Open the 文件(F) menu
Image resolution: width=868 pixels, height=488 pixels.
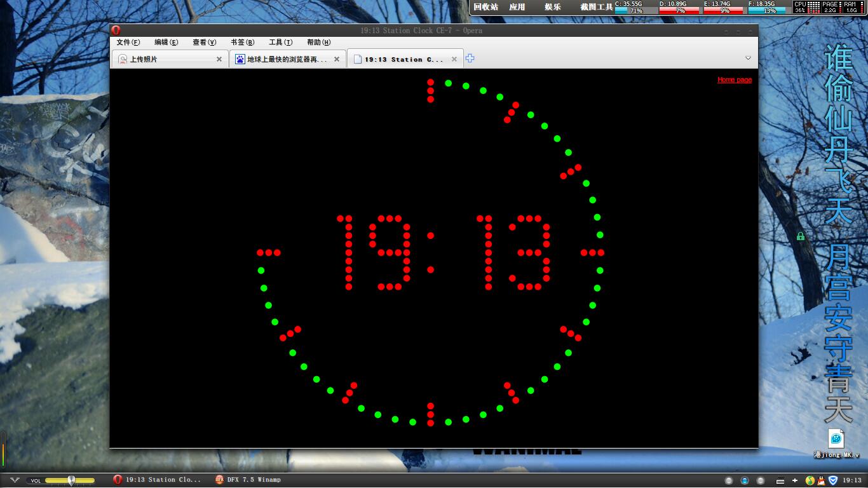click(x=128, y=43)
